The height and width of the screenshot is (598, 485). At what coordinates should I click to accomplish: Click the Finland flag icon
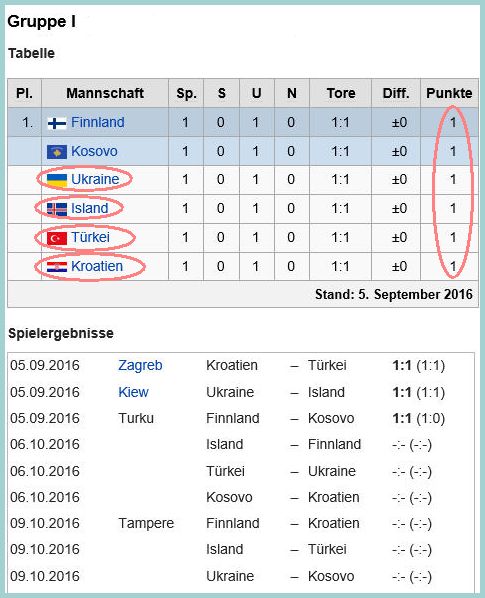coord(57,123)
